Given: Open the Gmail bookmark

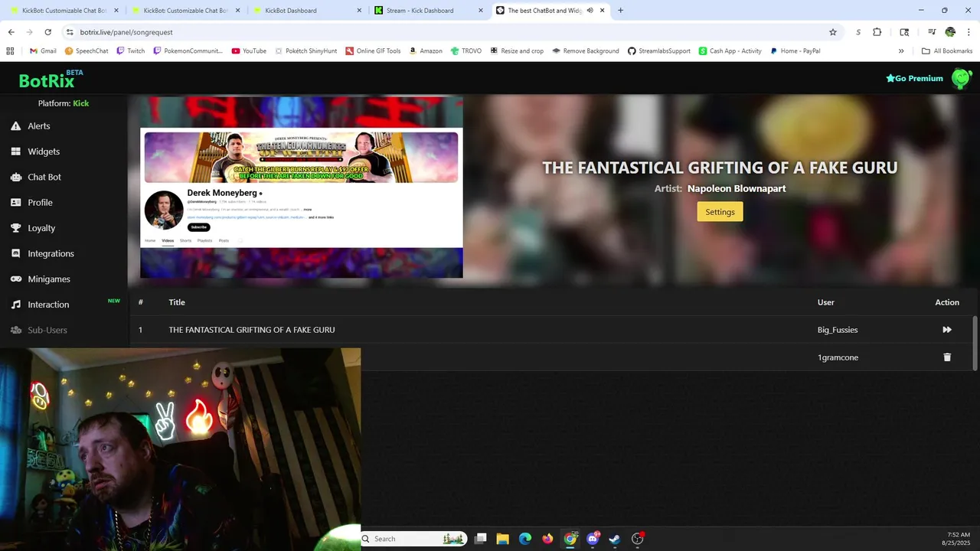Looking at the screenshot, I should click(43, 51).
